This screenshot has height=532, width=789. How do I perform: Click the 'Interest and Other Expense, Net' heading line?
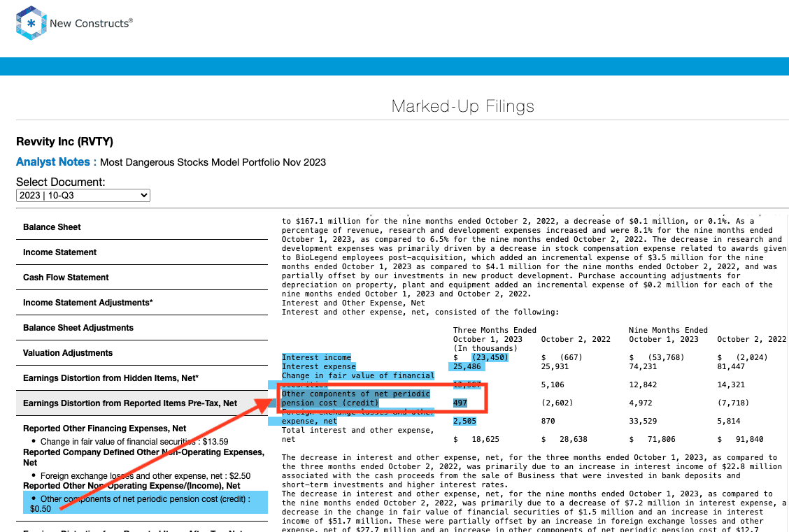click(353, 303)
